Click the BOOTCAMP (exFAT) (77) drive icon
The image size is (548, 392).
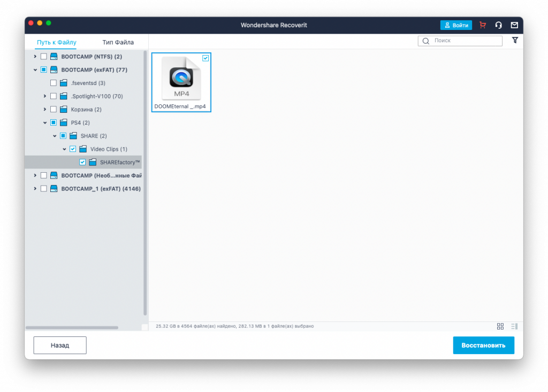(x=54, y=70)
